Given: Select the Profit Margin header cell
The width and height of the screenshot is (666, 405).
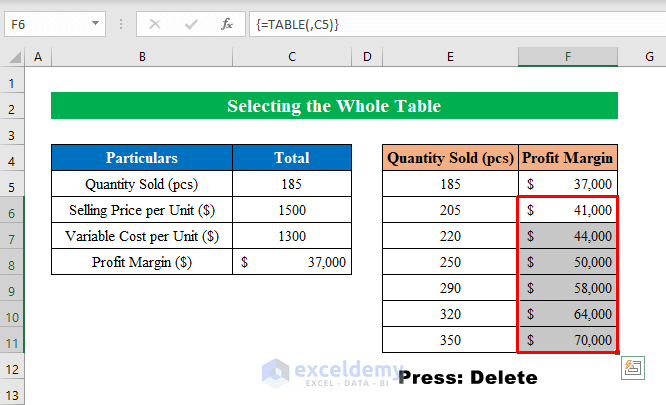Looking at the screenshot, I should pyautogui.click(x=567, y=158).
